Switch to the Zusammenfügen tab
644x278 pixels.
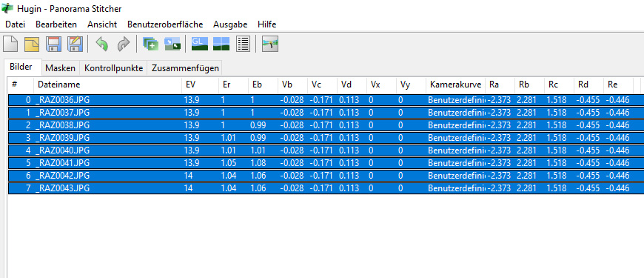pyautogui.click(x=185, y=68)
